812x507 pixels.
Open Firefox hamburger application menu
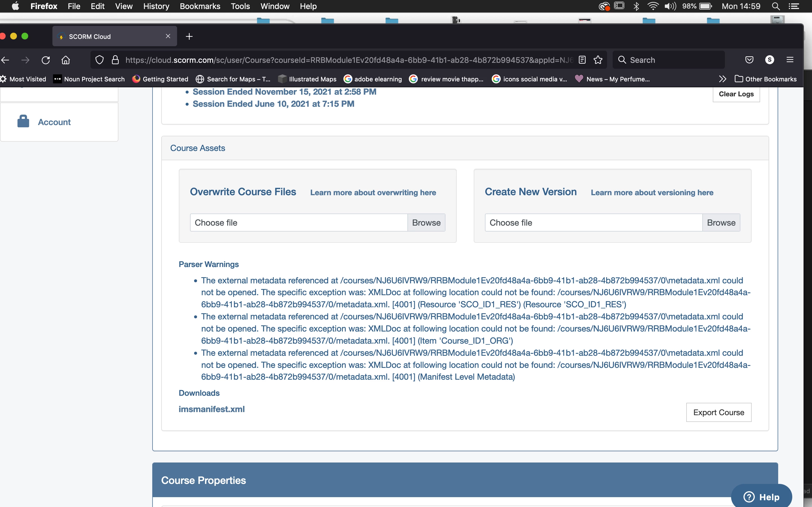coord(790,60)
